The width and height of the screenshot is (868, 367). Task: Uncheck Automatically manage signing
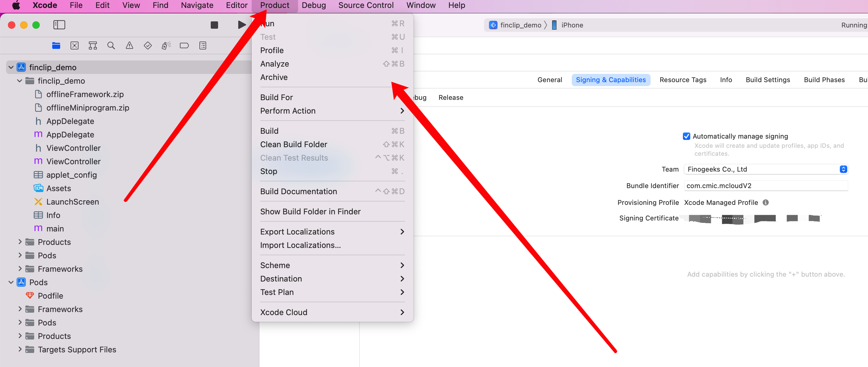tap(686, 136)
